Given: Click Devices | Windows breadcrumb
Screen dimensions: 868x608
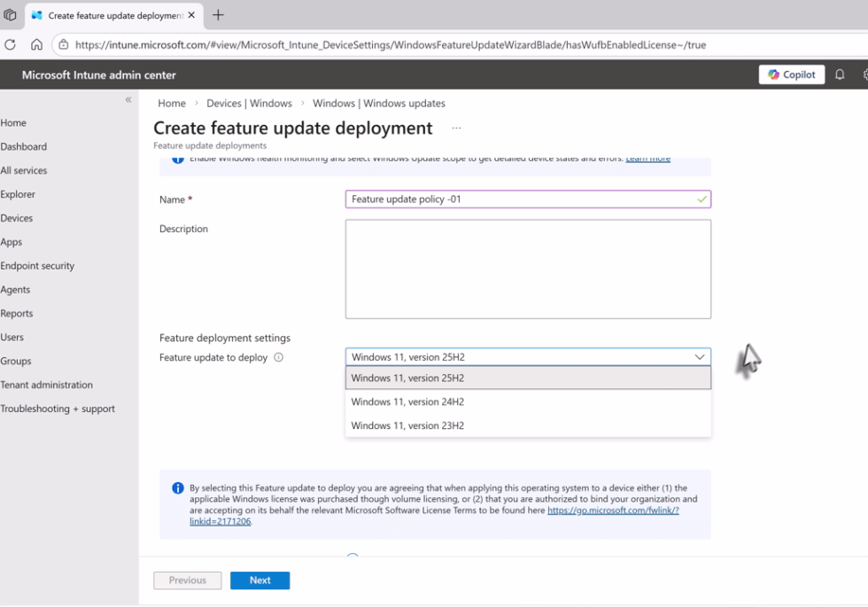Looking at the screenshot, I should click(x=249, y=104).
